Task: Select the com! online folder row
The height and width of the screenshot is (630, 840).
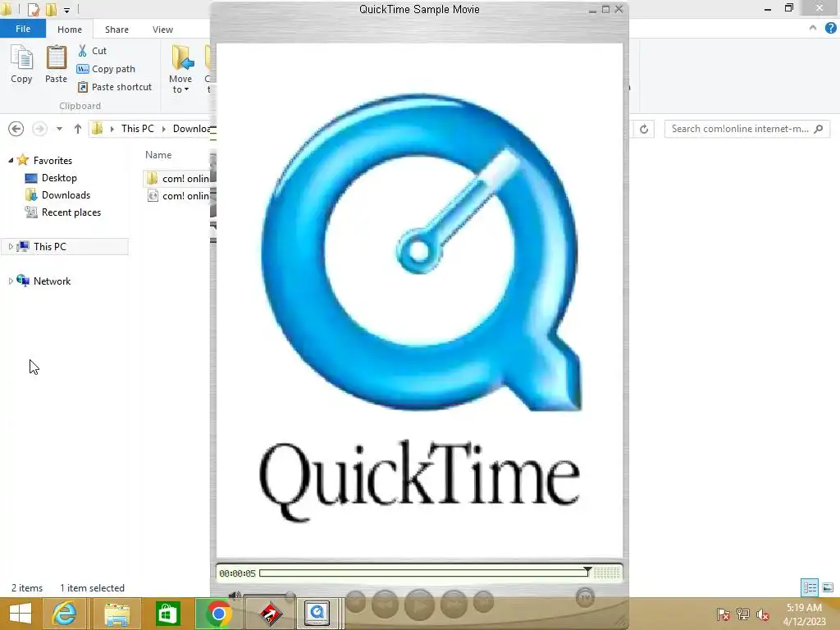Action: 178,178
